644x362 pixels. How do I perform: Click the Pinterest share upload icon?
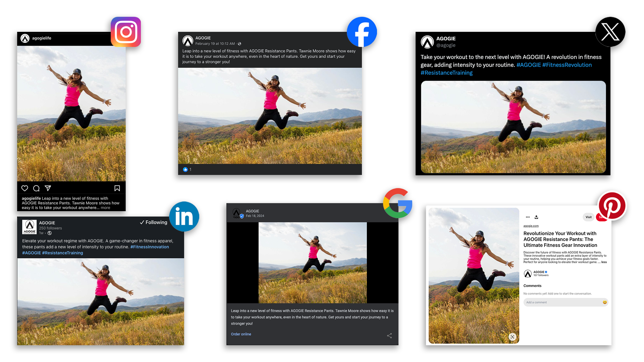tap(536, 217)
